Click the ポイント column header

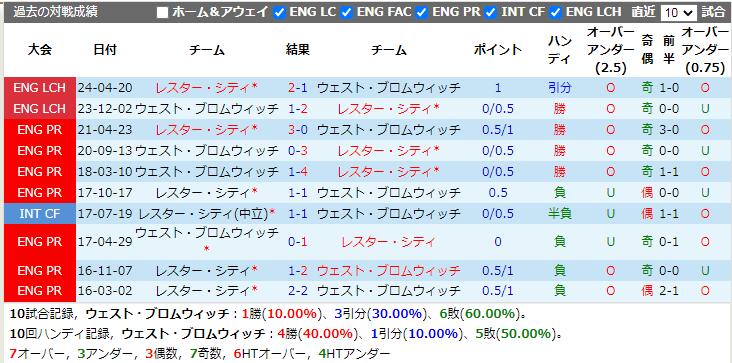498,50
